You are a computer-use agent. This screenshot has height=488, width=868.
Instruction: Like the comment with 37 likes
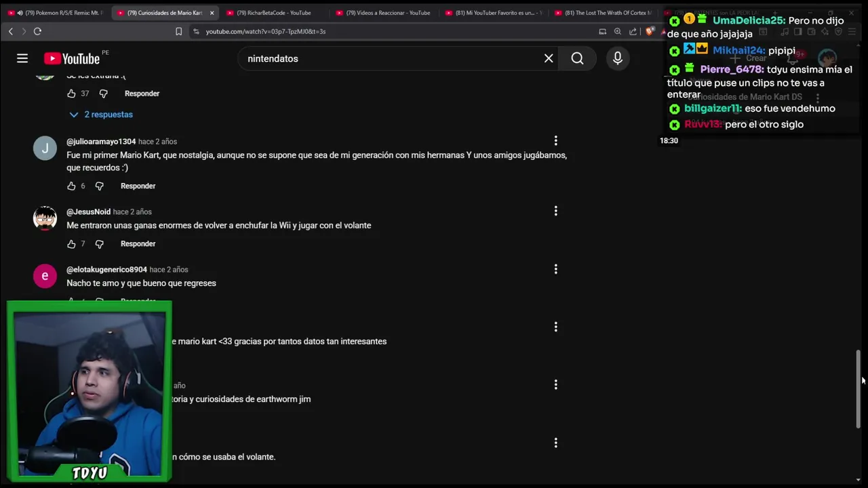pyautogui.click(x=71, y=94)
